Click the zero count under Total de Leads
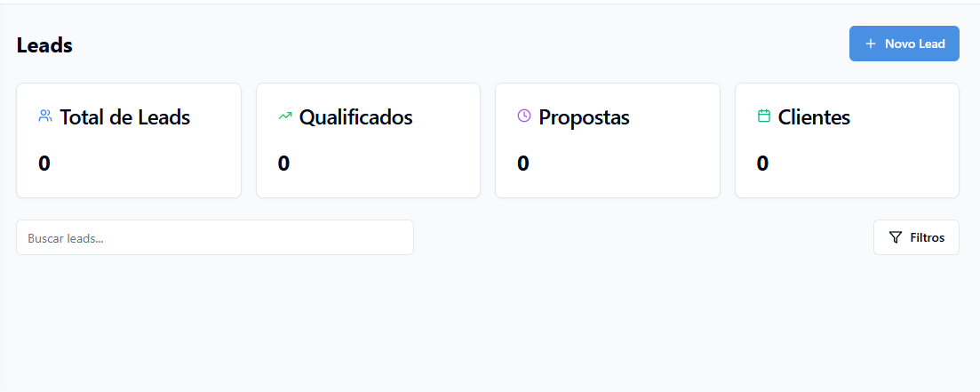This screenshot has width=980, height=392. pyautogui.click(x=44, y=164)
